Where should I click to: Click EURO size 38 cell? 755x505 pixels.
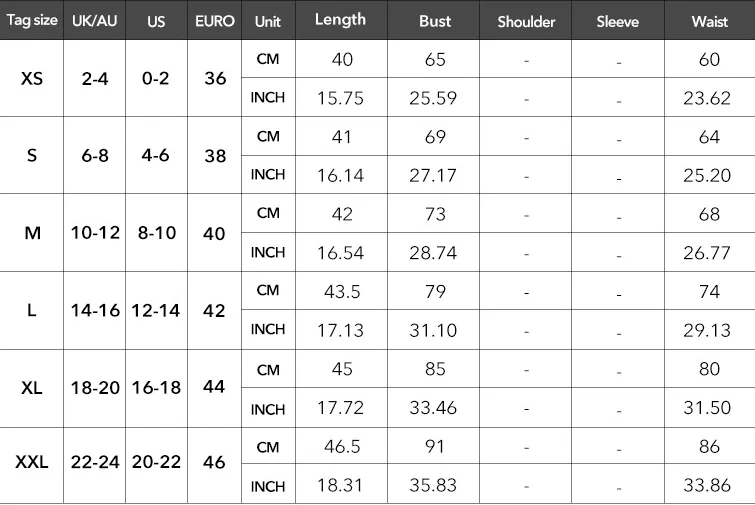[x=215, y=156]
